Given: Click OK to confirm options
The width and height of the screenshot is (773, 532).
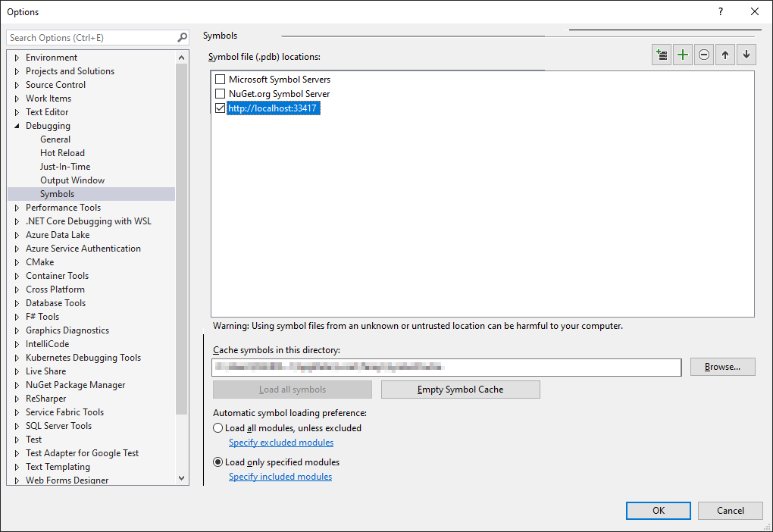Looking at the screenshot, I should (x=658, y=510).
